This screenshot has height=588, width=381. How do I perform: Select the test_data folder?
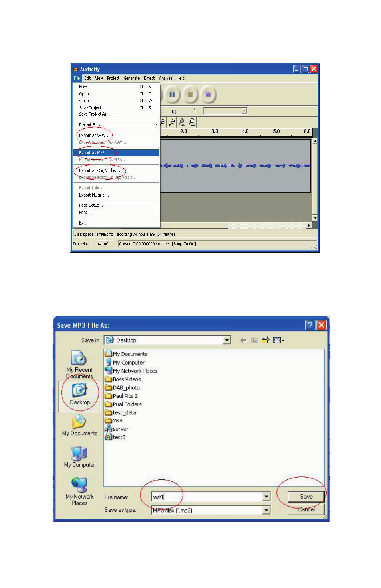(121, 412)
